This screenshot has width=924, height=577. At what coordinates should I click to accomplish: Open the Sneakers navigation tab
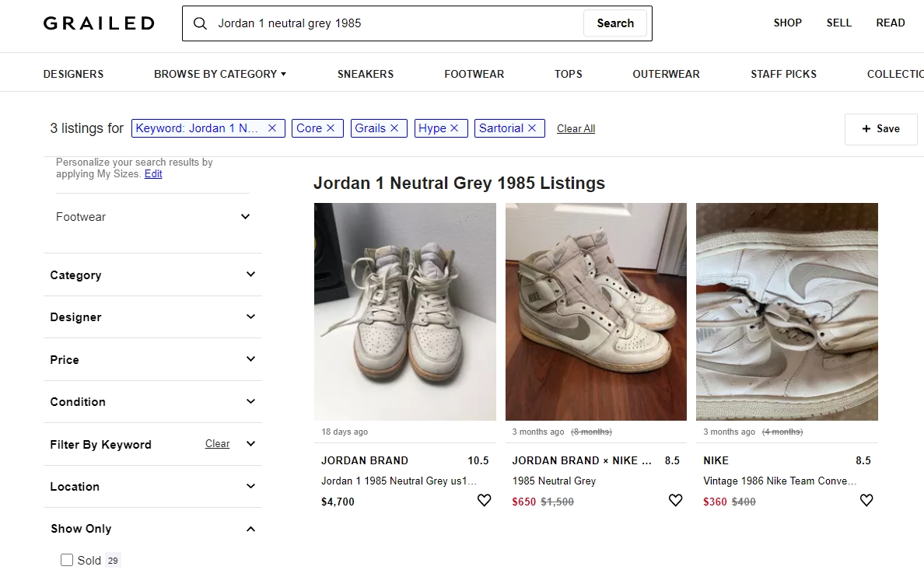point(365,74)
